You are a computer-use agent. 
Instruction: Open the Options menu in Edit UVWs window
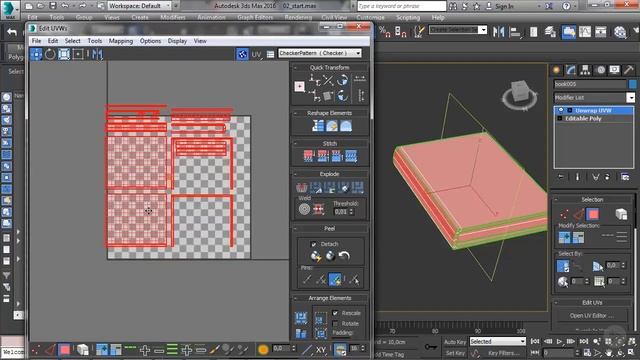[x=150, y=41]
